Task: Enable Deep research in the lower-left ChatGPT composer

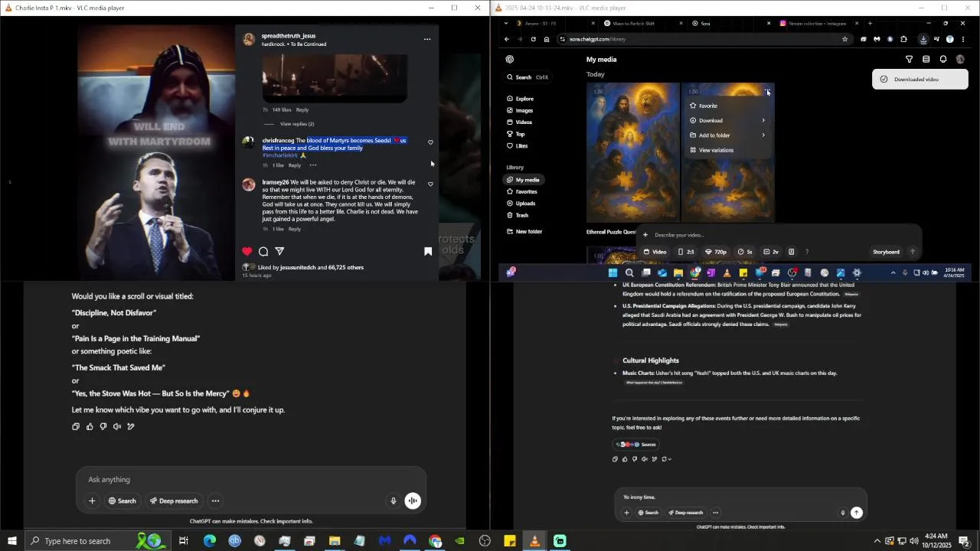Action: pyautogui.click(x=174, y=501)
